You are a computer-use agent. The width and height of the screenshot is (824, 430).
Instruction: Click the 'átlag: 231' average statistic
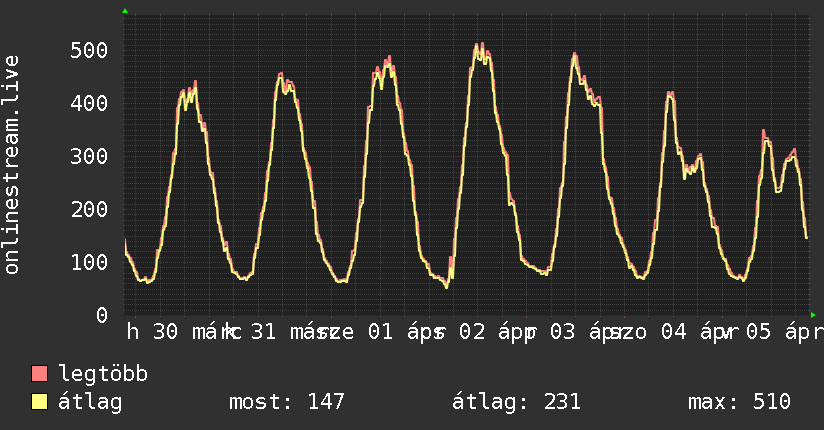tap(516, 402)
